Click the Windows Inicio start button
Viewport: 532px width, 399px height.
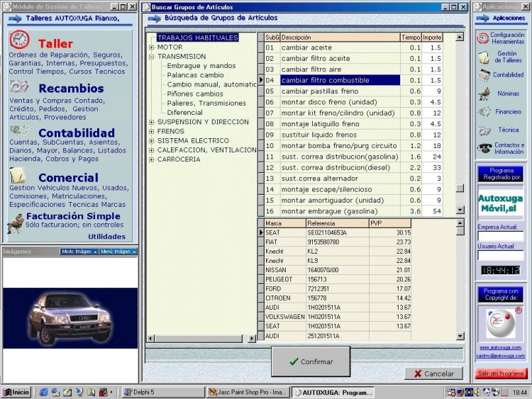16,392
